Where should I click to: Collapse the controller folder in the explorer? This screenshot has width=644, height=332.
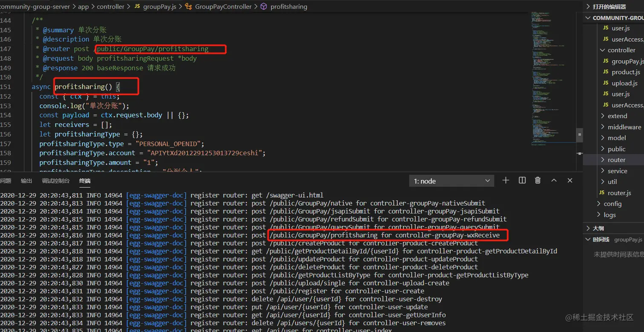tap(602, 50)
